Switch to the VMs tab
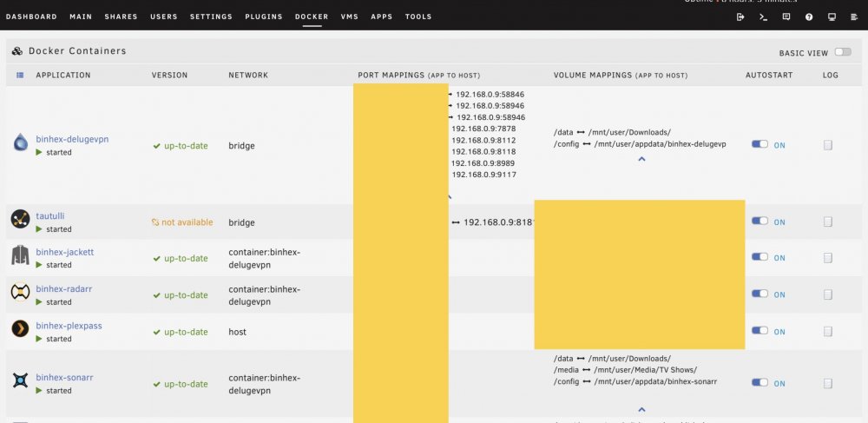 (349, 17)
